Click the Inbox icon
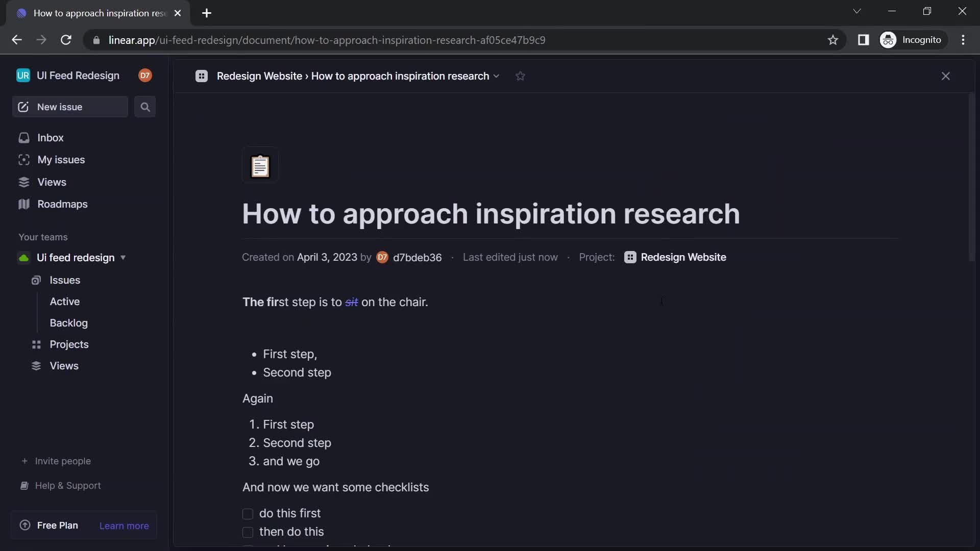The width and height of the screenshot is (980, 551). click(x=23, y=138)
